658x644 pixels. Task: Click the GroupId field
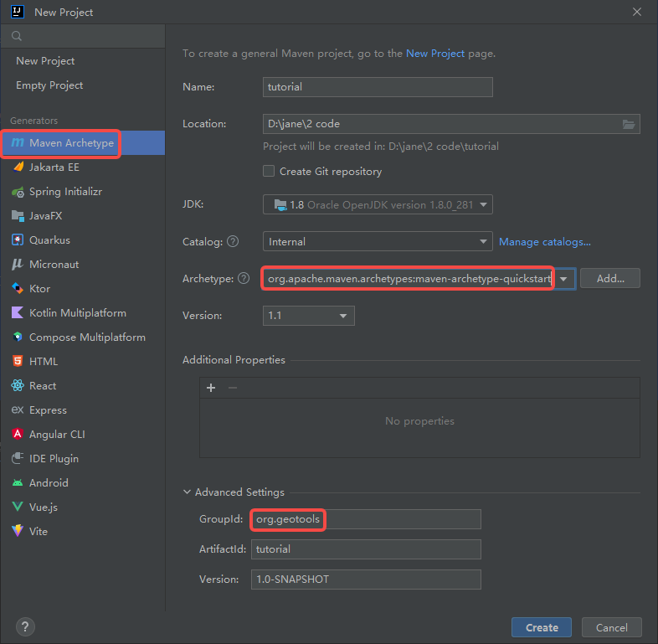[366, 519]
